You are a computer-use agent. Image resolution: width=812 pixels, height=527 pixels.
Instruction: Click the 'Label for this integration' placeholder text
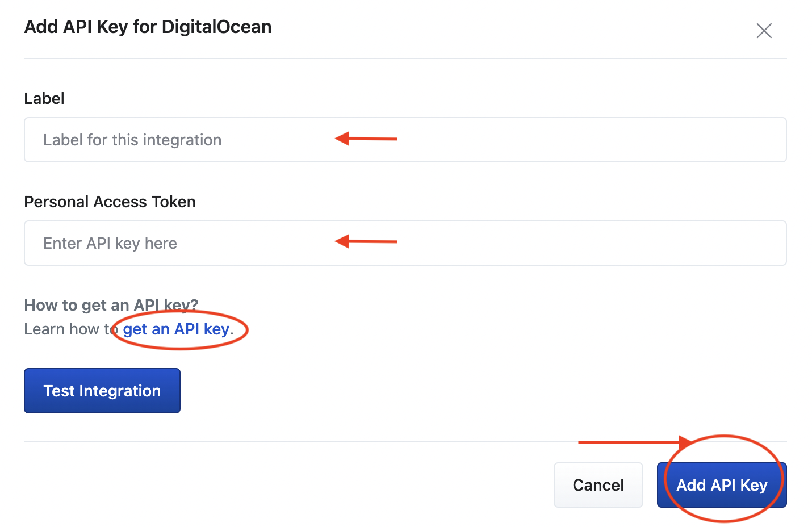[x=132, y=140]
